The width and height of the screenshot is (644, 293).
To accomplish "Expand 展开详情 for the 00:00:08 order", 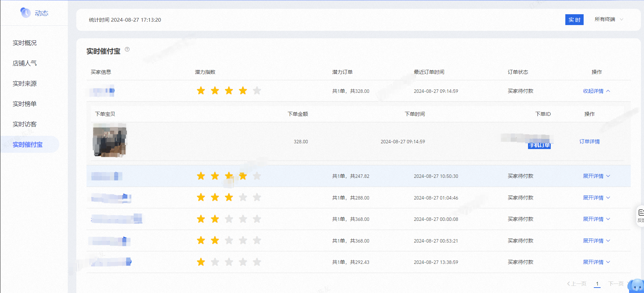I will coord(597,219).
